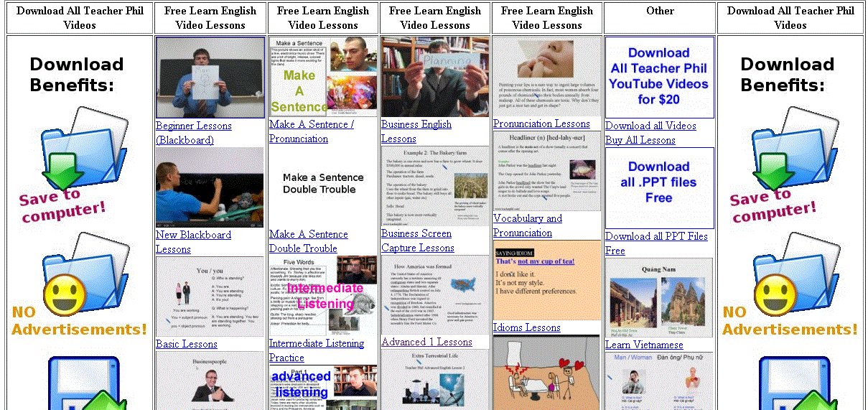Click the teacher holding paper thumbnail
This screenshot has width=868, height=410.
point(210,78)
